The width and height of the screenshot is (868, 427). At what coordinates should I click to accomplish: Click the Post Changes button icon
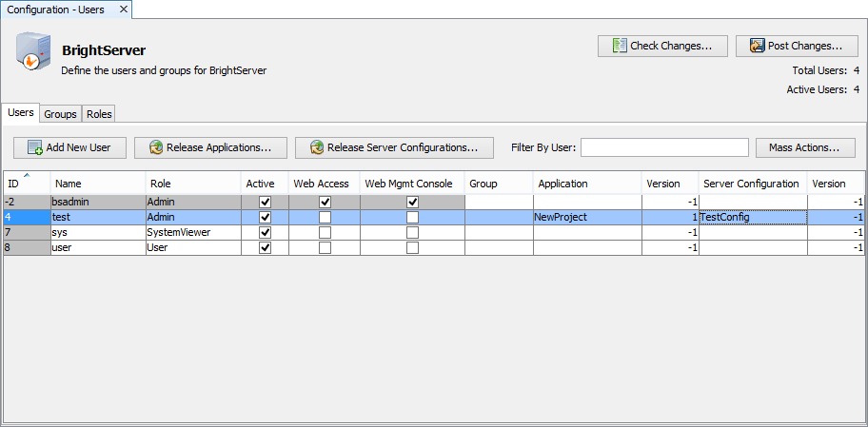coord(757,46)
